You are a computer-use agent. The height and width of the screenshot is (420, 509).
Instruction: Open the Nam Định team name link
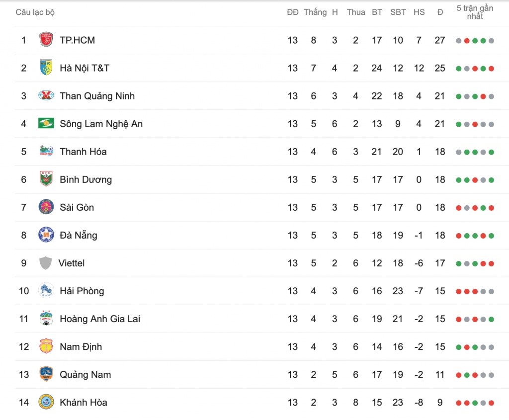[81, 346]
